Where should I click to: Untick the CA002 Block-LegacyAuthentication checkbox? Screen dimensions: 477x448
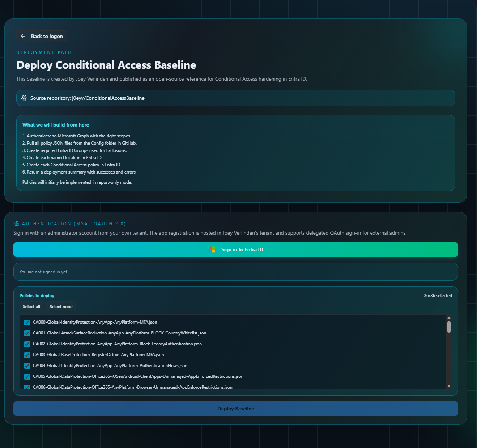27,344
